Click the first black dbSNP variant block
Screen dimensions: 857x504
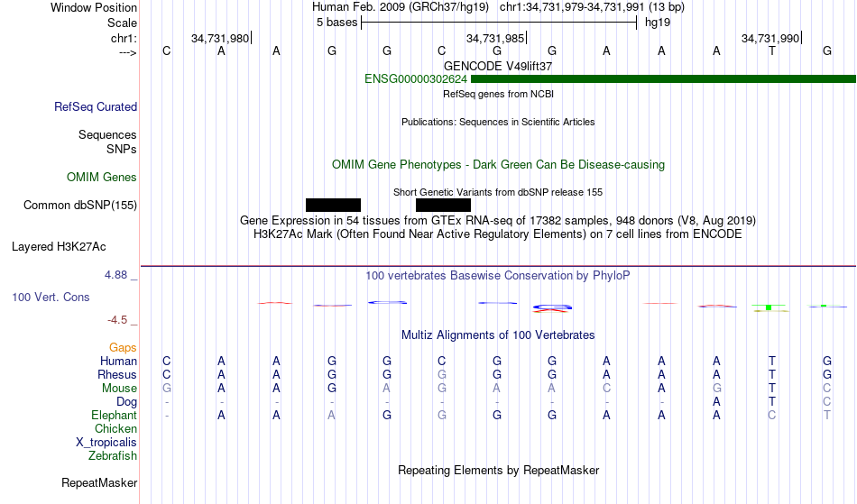pyautogui.click(x=333, y=206)
